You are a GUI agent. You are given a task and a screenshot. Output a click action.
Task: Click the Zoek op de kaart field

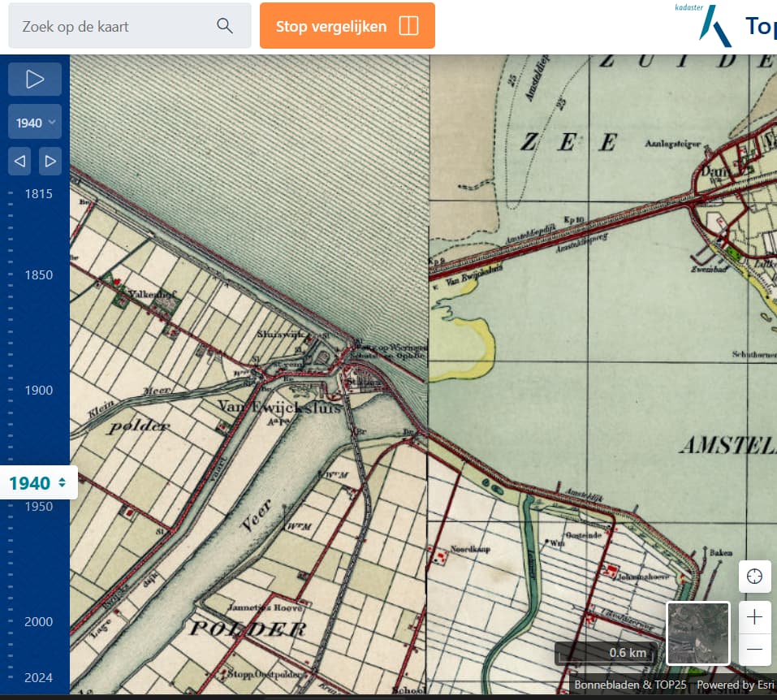[x=114, y=26]
